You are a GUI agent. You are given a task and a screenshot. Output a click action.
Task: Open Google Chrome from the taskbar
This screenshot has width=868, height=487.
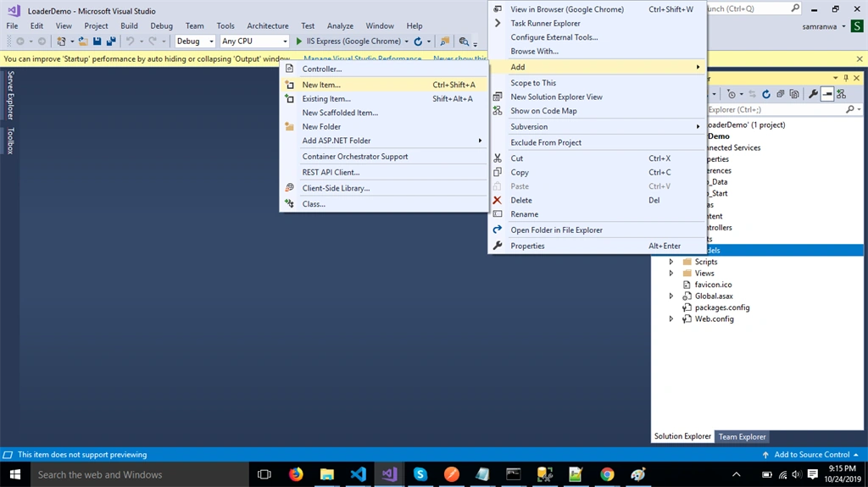(607, 474)
